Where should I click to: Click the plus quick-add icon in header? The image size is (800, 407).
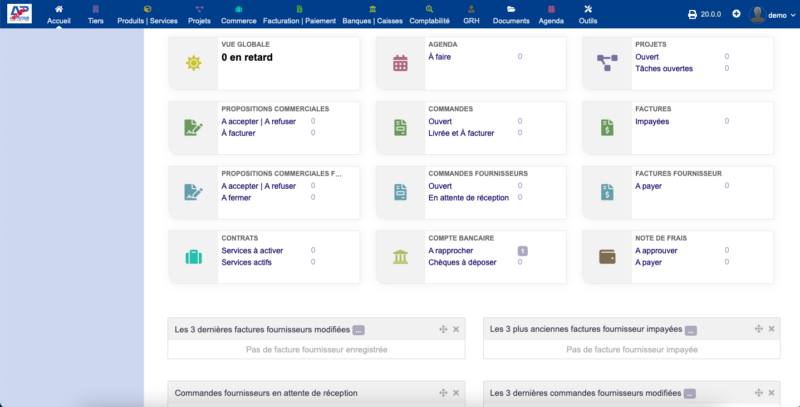pos(736,14)
